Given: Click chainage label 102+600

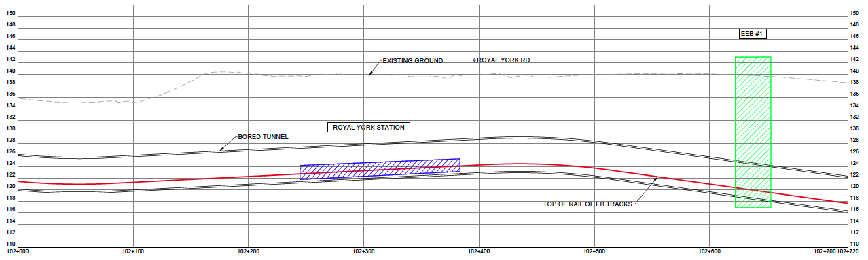Looking at the screenshot, I should click(x=709, y=252).
